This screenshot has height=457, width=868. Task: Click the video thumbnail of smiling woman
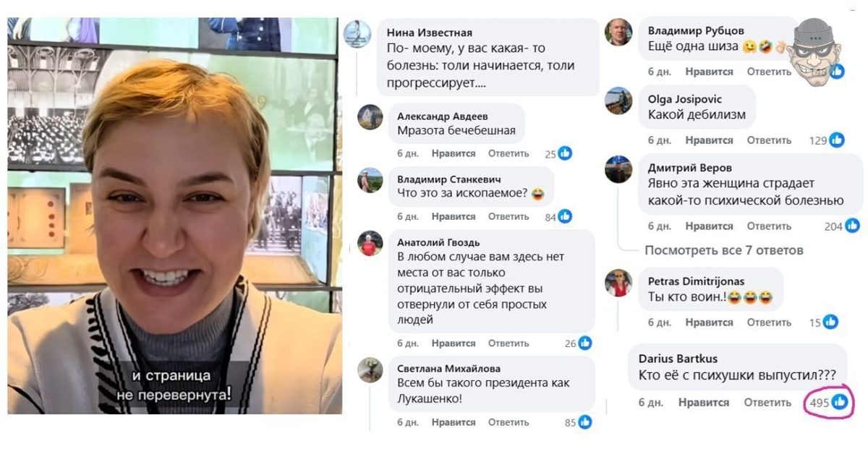click(x=174, y=215)
